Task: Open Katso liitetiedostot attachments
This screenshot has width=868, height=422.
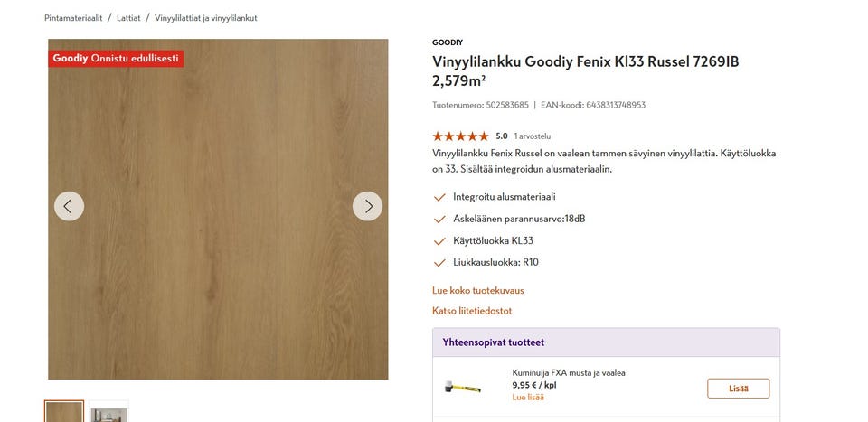Action: [x=472, y=311]
